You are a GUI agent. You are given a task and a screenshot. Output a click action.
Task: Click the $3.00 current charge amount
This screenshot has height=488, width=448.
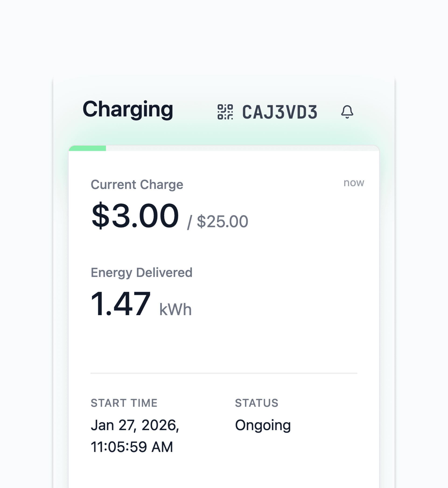coord(135,216)
